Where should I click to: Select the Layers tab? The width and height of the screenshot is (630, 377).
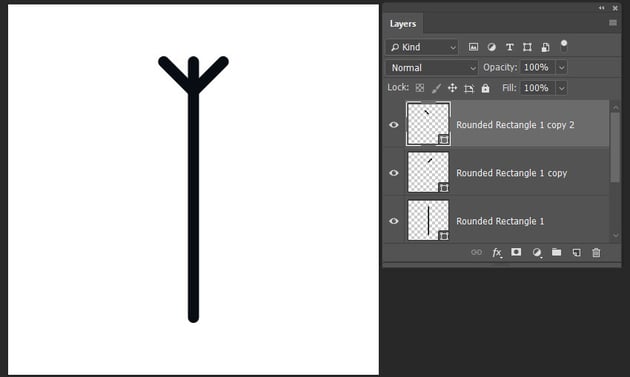403,24
